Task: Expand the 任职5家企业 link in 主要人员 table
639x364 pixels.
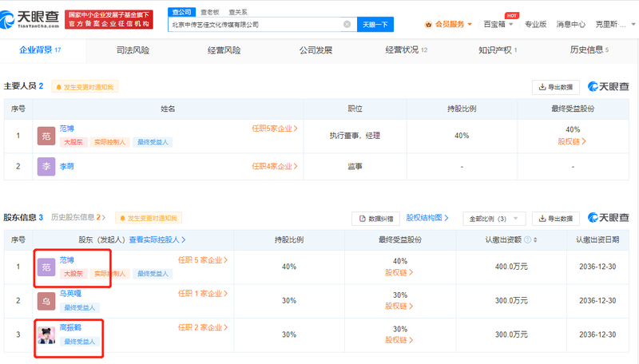Action: click(275, 128)
